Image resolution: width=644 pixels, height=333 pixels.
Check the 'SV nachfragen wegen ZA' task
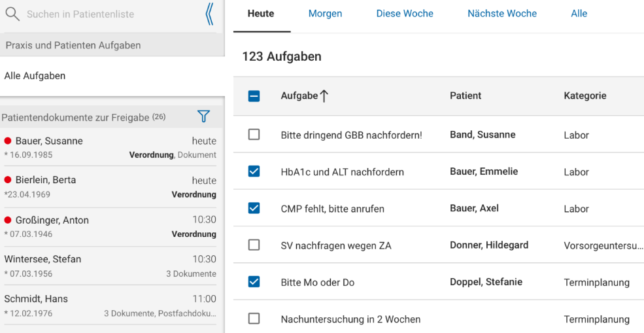point(254,245)
